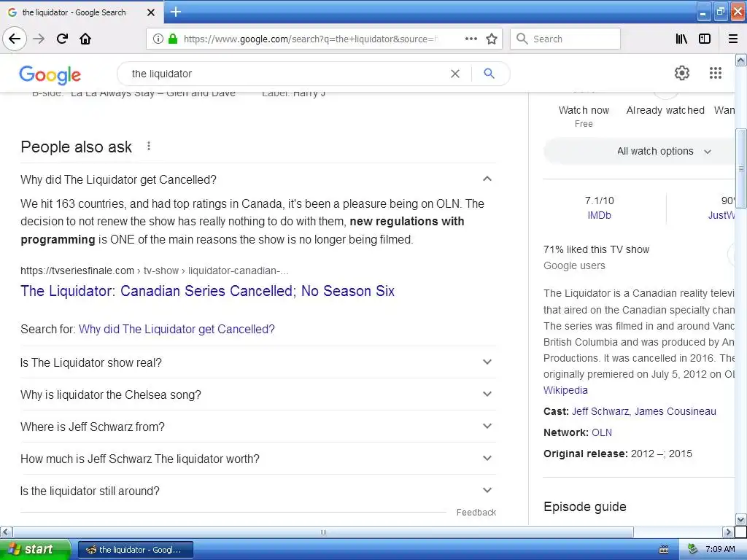Click the address bar URL field

(309, 39)
